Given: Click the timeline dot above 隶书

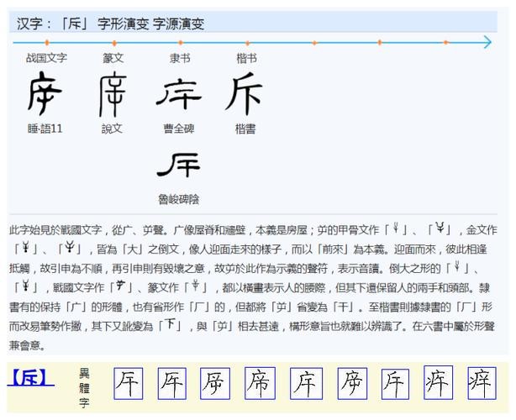Looking at the screenshot, I should click(181, 43).
